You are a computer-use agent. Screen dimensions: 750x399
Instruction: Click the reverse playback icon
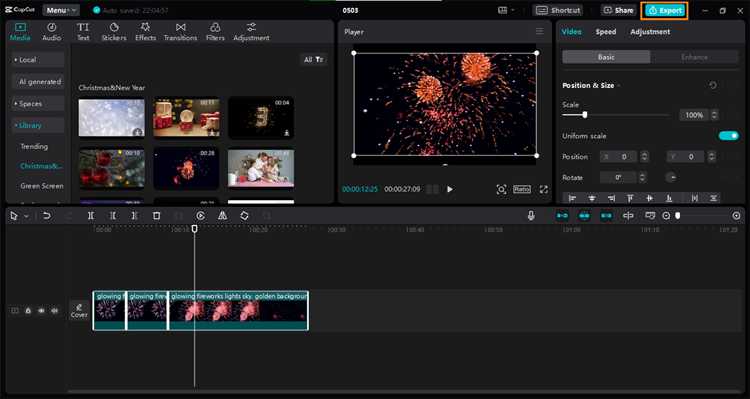coord(200,216)
